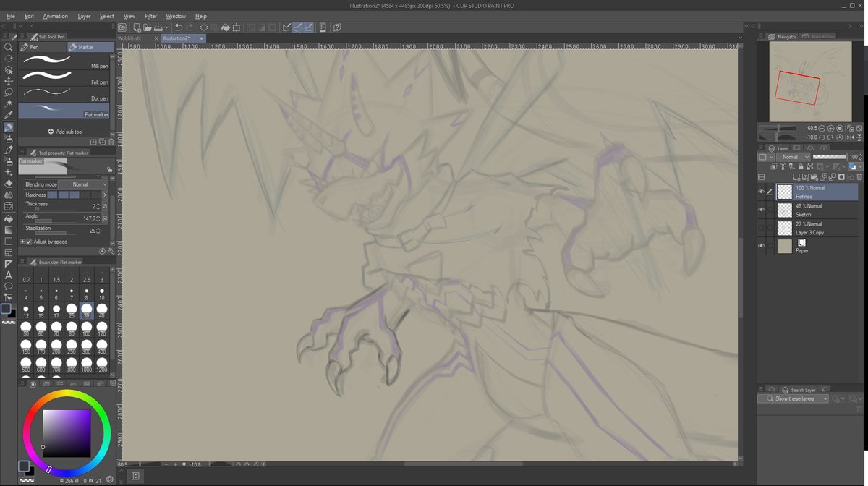
Task: Choose the Milli pen sub tool
Action: (x=64, y=61)
